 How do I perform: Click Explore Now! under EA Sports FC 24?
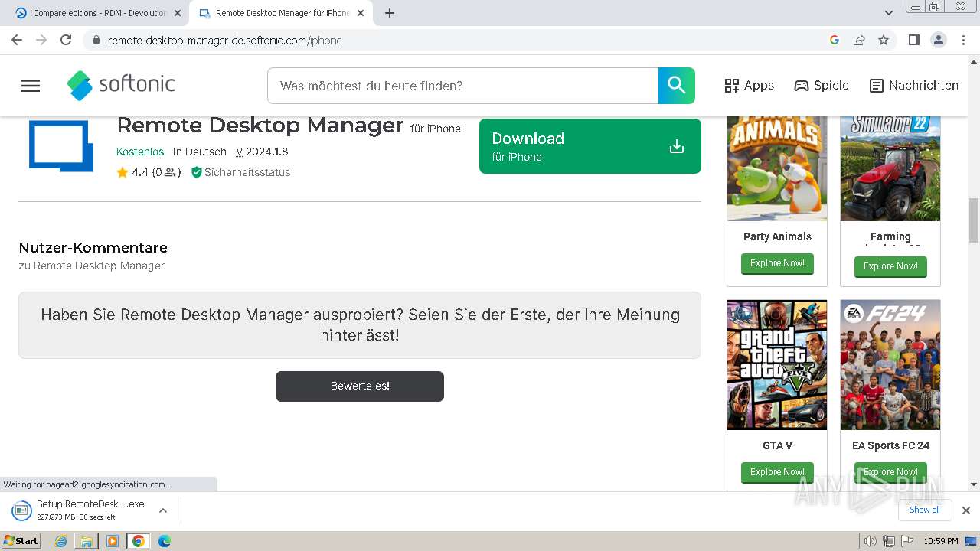pyautogui.click(x=890, y=472)
